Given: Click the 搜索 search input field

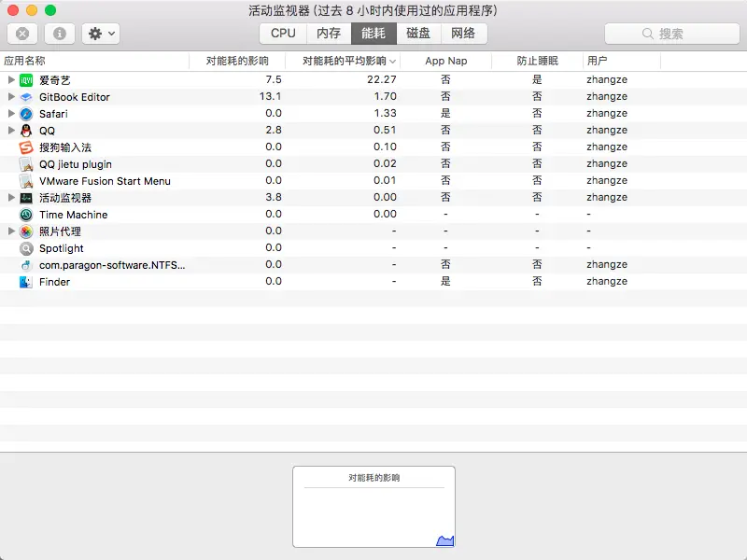Looking at the screenshot, I should point(671,34).
